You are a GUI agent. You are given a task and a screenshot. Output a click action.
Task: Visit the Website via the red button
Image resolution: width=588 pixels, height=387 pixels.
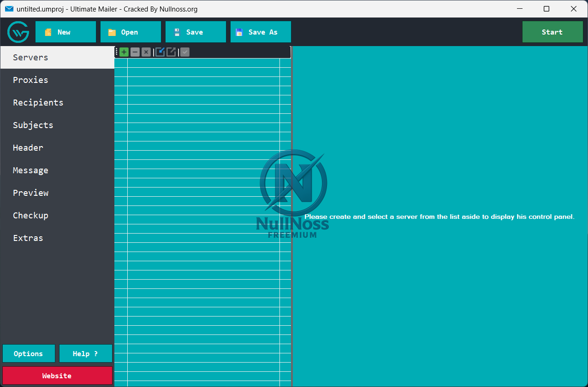57,375
